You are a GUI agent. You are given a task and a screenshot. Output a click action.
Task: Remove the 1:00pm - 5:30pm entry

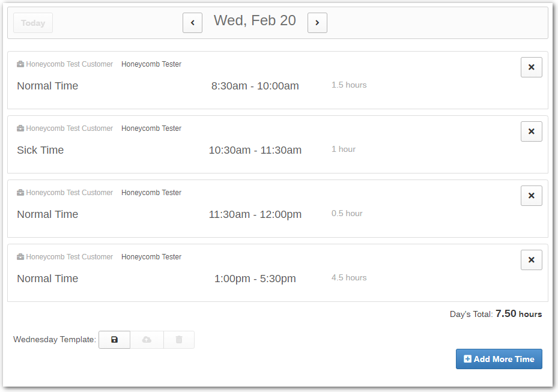coord(531,260)
